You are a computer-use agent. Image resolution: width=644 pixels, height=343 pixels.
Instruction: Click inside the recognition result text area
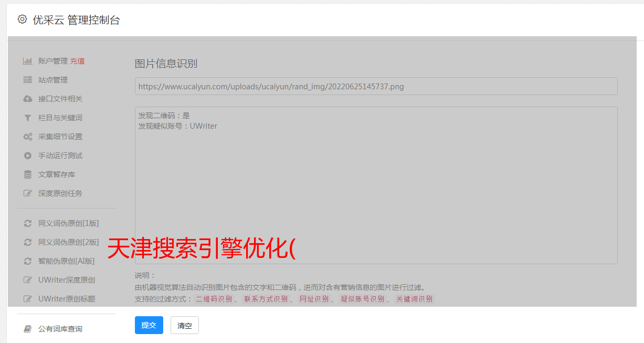point(376,185)
